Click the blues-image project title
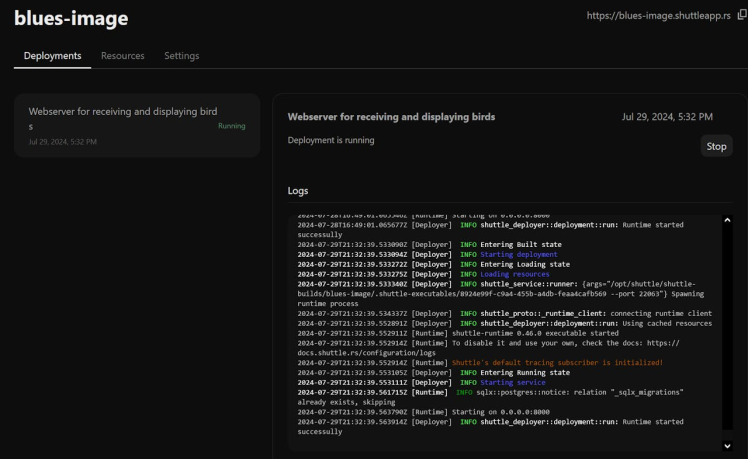Screen dimensions: 748x459 (x=71, y=19)
